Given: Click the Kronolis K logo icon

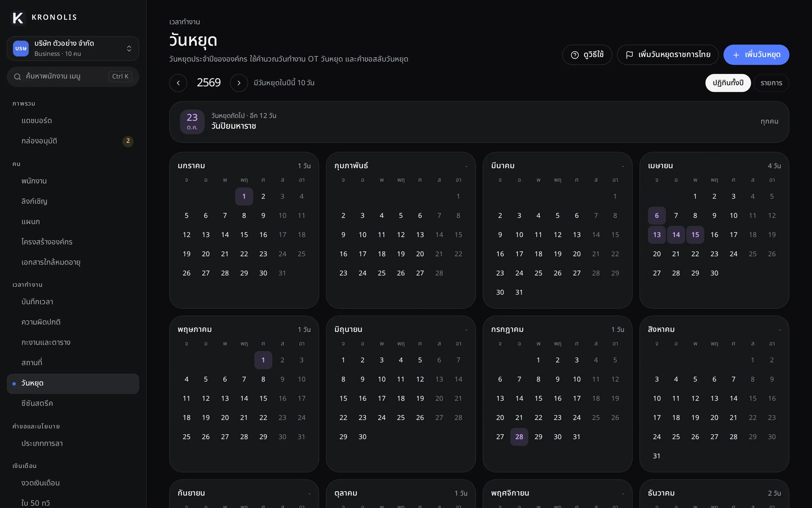Looking at the screenshot, I should (x=18, y=17).
